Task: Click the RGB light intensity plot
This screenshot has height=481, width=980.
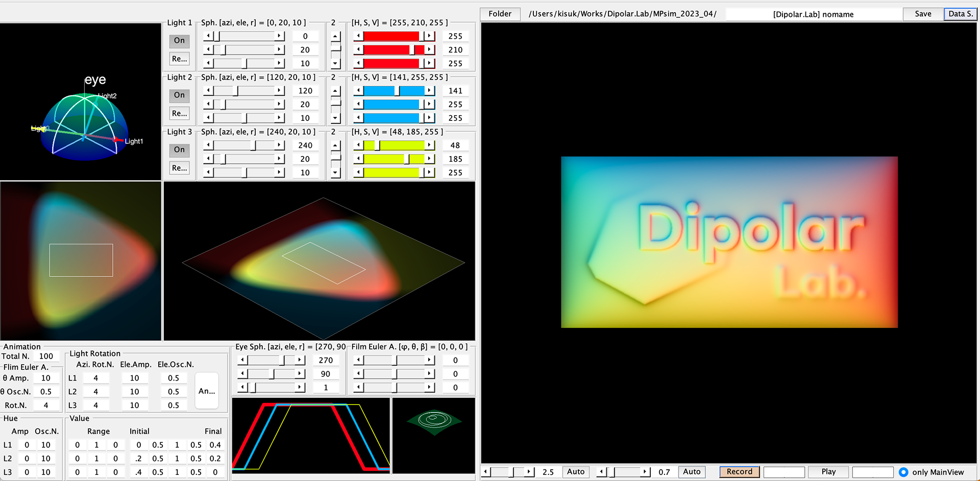Action: click(311, 436)
